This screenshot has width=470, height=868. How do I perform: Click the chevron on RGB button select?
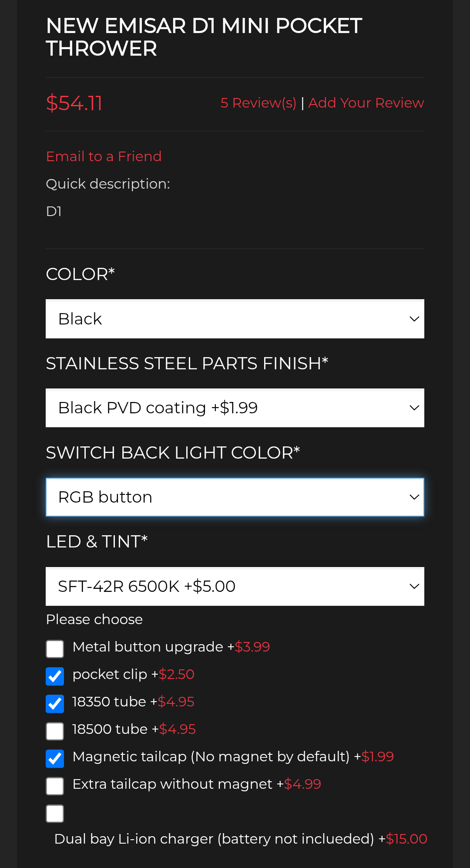(x=414, y=497)
